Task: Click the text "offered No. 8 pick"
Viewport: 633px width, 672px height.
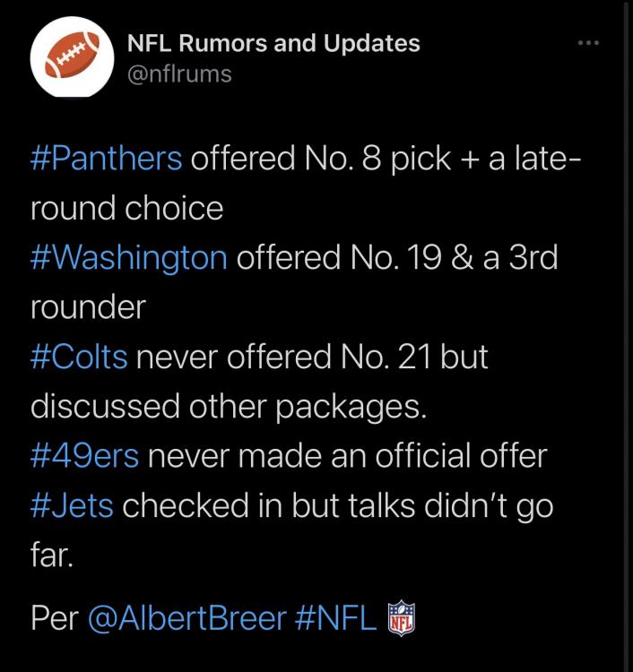Action: (319, 159)
